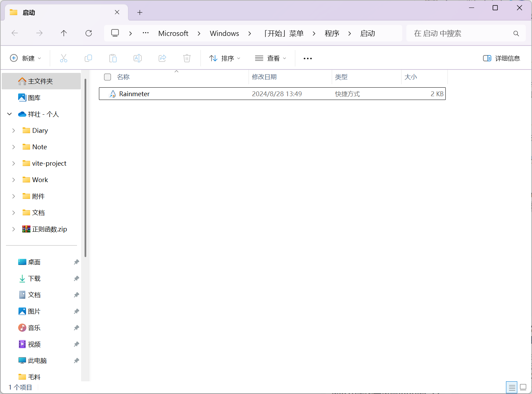Open the 查看 view dropdown
Viewport: 532px width, 394px height.
point(270,58)
